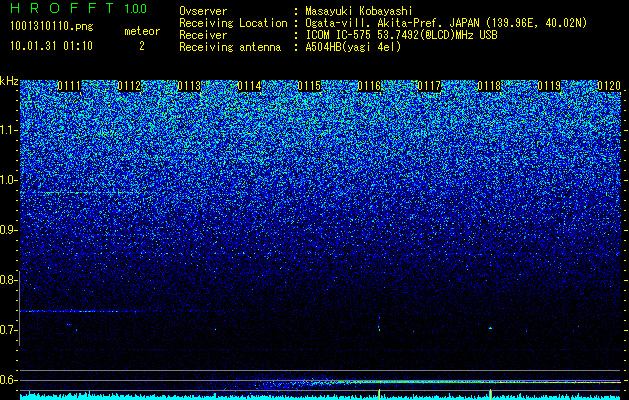Click the date stamp 10.01.31 01:10

click(x=51, y=46)
